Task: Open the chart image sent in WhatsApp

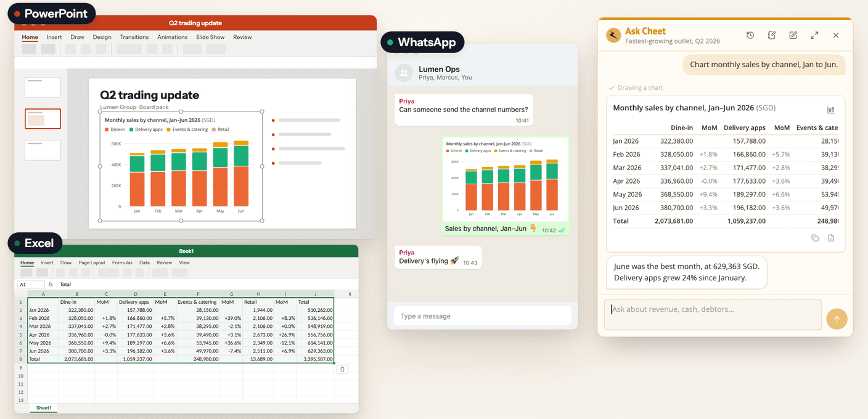Action: click(505, 179)
